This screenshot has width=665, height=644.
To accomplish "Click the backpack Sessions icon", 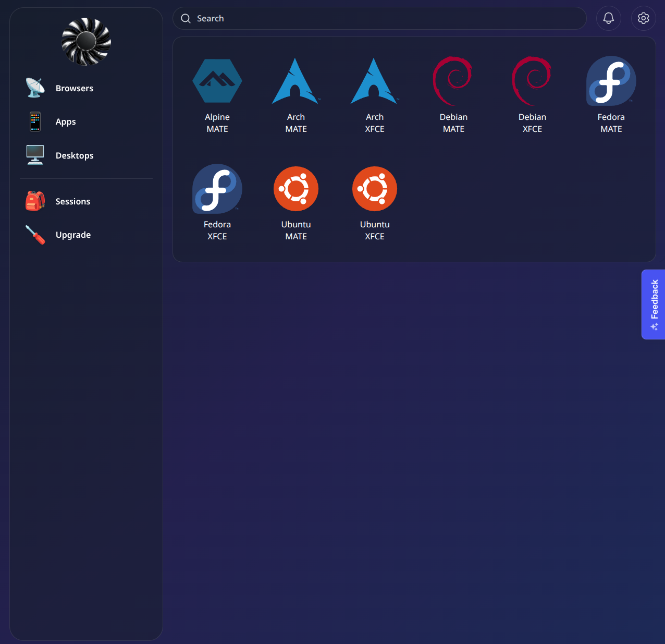I will click(x=35, y=201).
